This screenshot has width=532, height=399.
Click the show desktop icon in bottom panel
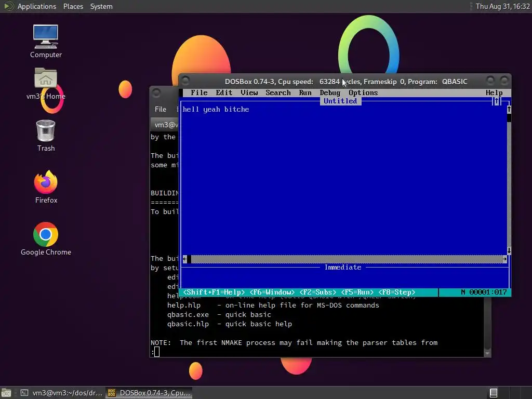tap(6, 393)
